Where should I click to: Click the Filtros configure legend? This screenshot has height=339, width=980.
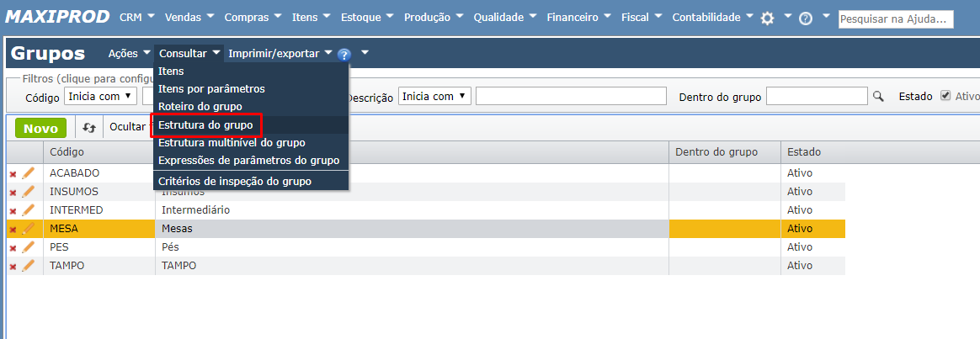coord(87,79)
